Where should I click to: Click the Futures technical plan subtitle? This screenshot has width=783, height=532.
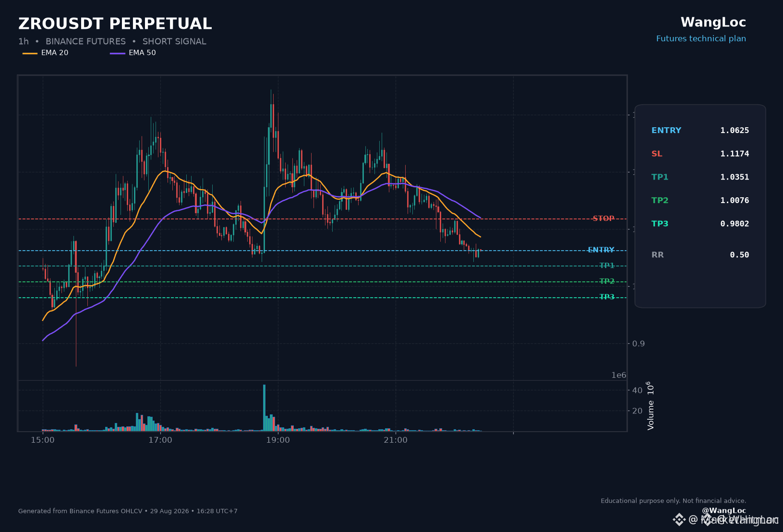[x=701, y=39]
